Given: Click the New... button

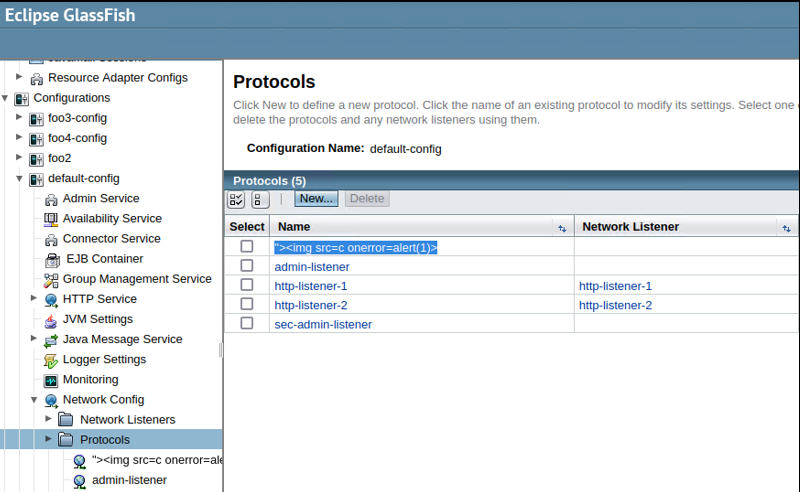Looking at the screenshot, I should [x=316, y=199].
